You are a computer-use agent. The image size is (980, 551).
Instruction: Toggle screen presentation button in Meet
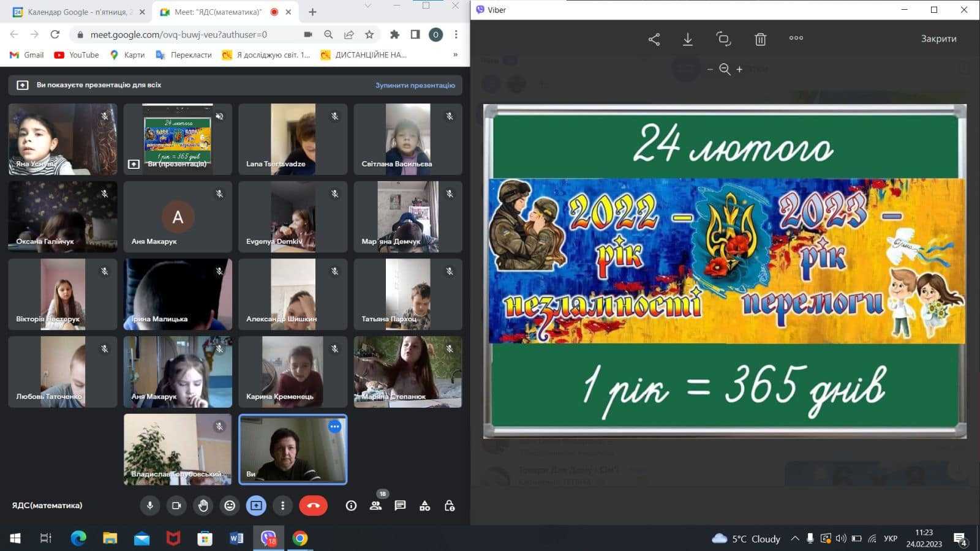tap(256, 506)
